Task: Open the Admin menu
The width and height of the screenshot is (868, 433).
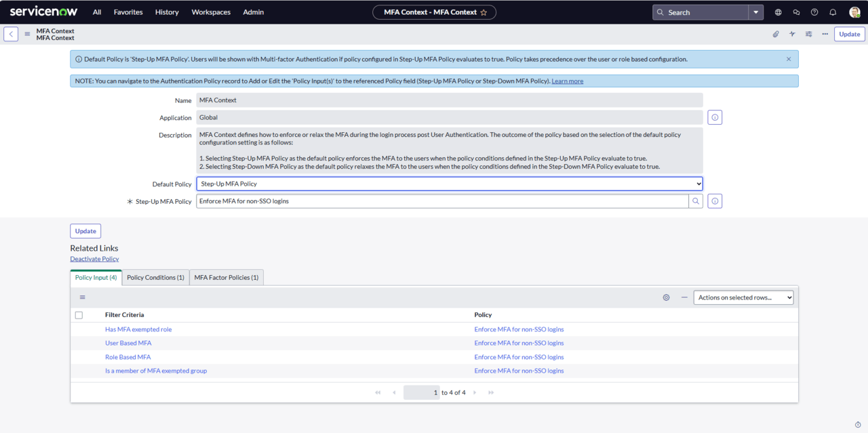Action: click(254, 12)
